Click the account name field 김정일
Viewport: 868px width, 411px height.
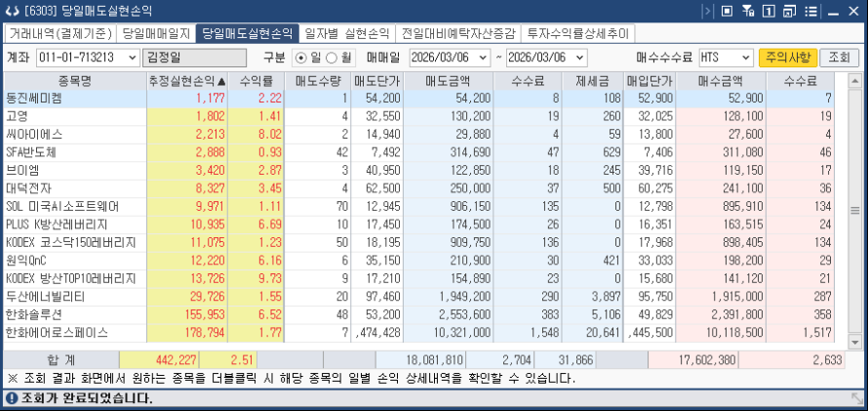(194, 57)
